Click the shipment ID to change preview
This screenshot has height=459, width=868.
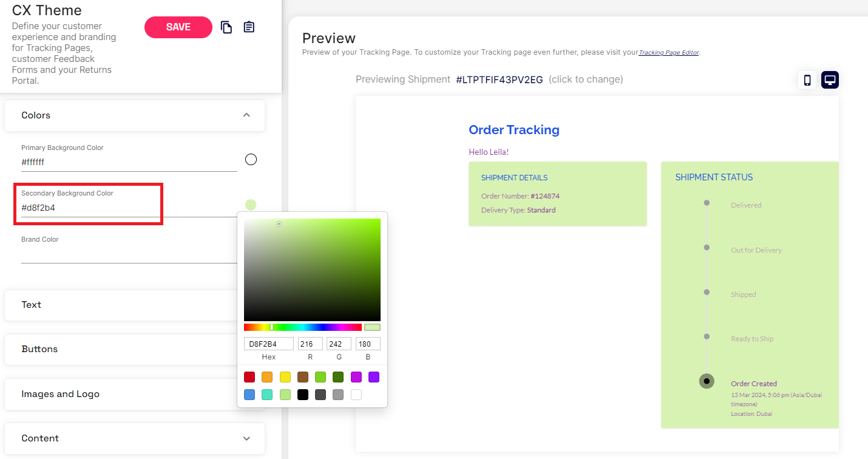499,80
